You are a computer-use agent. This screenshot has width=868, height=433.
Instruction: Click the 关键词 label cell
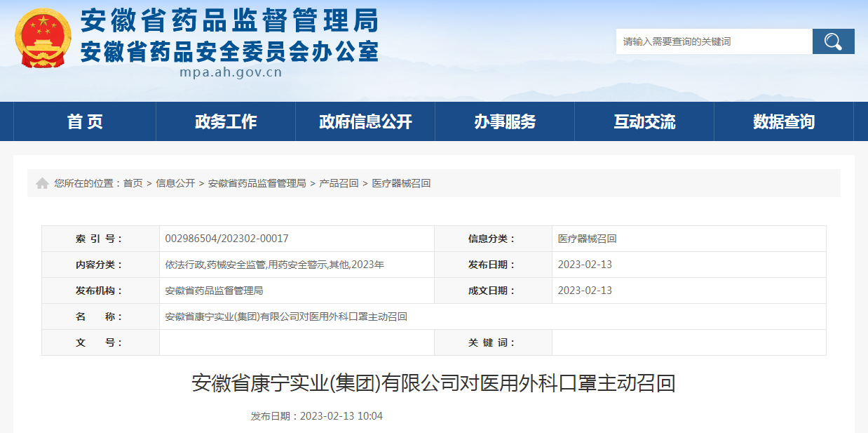(x=493, y=342)
